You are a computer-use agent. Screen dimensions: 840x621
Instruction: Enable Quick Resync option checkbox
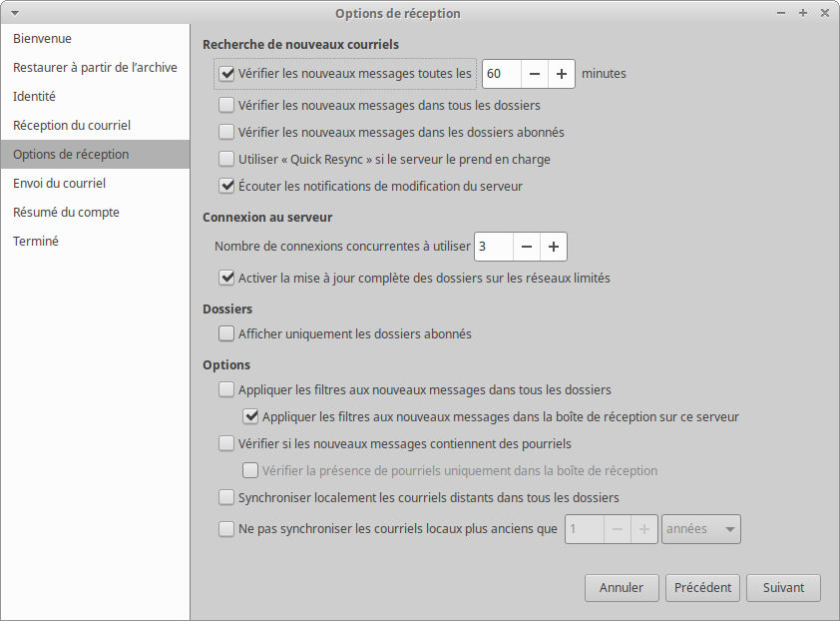[226, 159]
